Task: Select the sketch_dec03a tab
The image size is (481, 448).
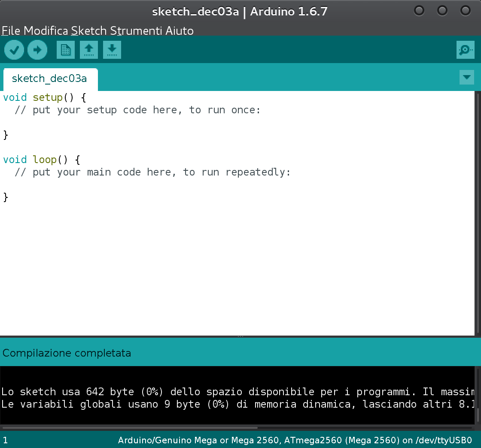Action: 50,79
